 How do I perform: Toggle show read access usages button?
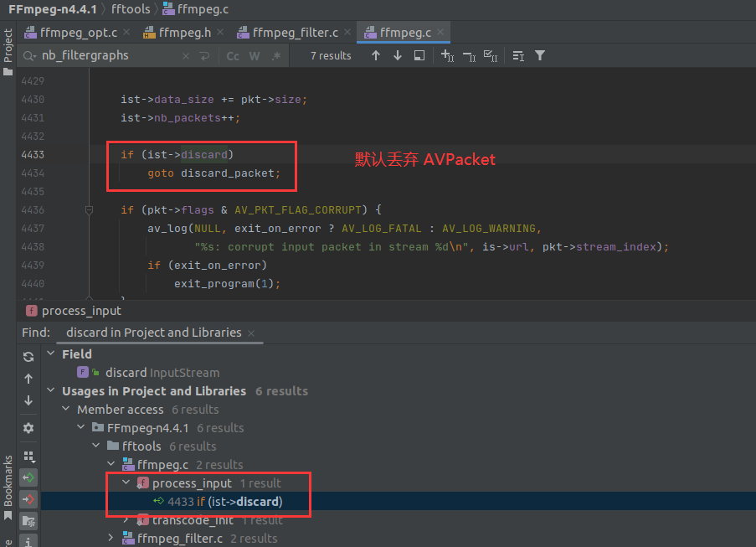pos(28,477)
